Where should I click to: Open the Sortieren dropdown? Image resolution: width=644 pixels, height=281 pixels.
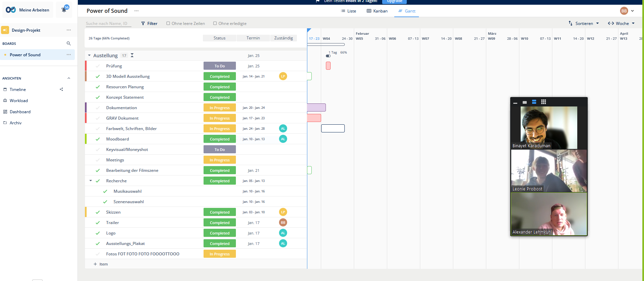(x=584, y=23)
